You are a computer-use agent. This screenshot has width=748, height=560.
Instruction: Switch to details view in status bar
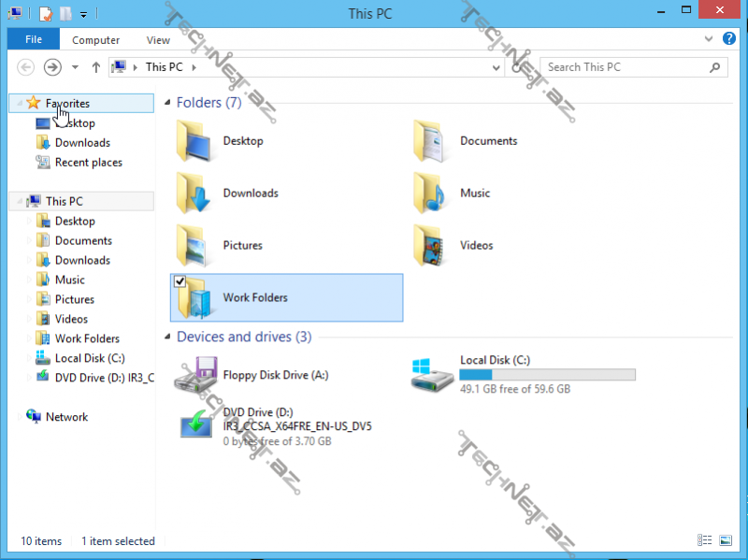point(705,540)
